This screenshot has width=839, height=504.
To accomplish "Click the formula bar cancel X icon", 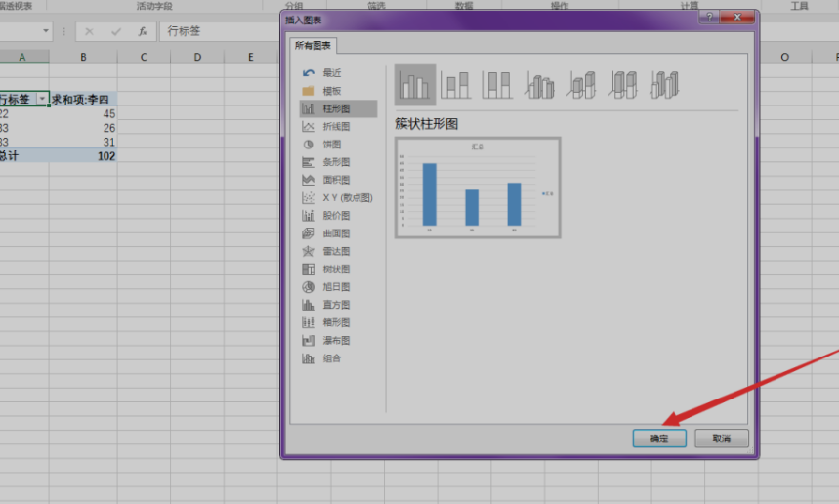I will [x=89, y=31].
